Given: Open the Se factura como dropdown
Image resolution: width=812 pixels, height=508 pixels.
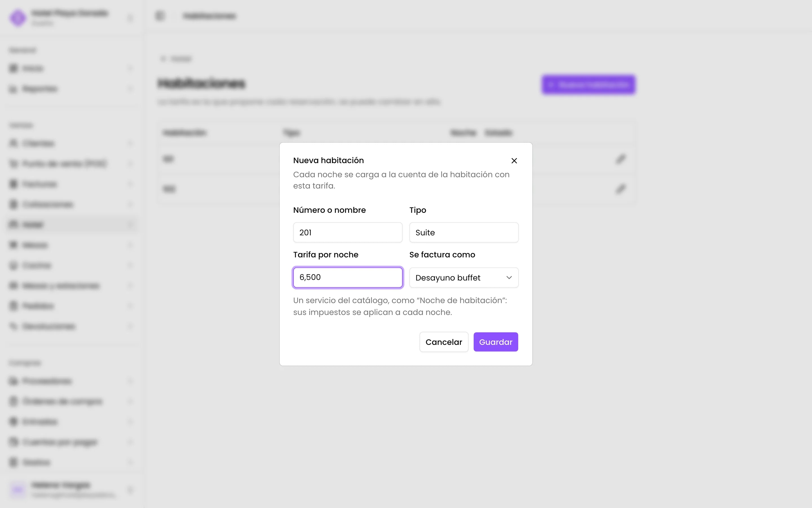Looking at the screenshot, I should tap(464, 277).
